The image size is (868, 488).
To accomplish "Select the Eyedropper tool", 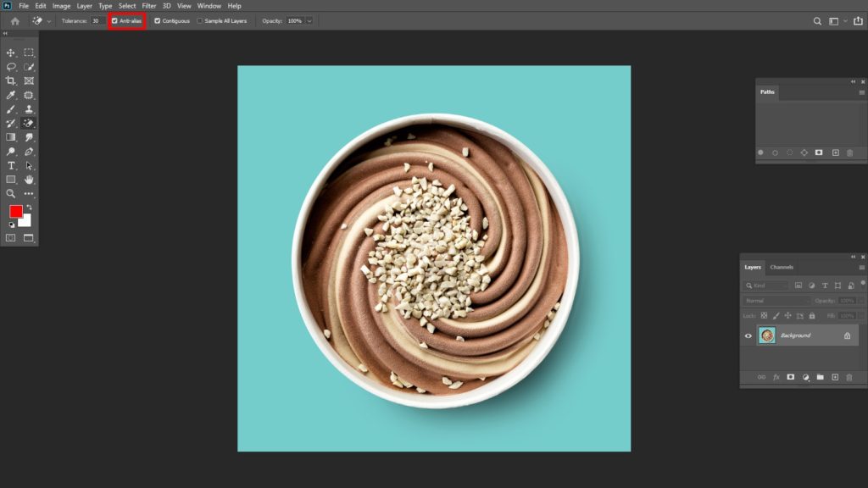I will (10, 95).
